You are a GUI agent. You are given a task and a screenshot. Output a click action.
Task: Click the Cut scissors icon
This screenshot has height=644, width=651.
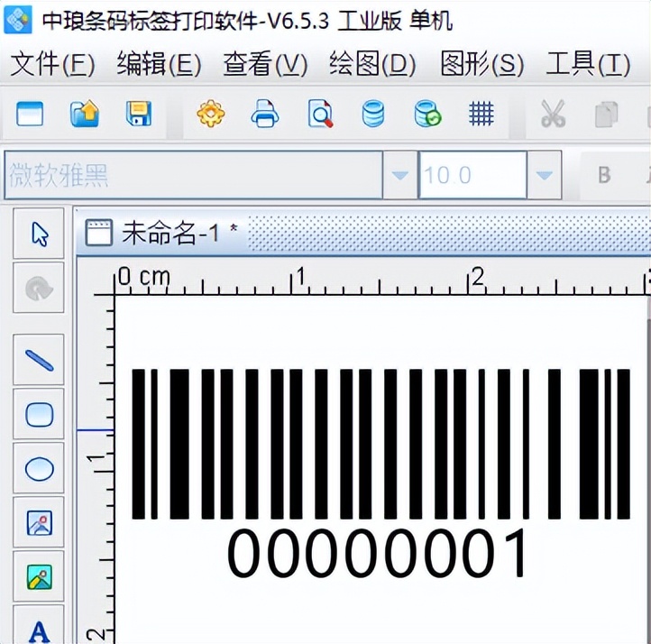553,114
